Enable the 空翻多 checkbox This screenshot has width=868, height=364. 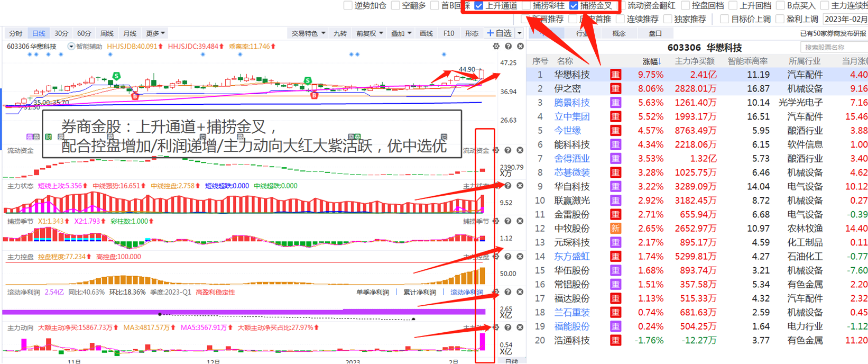coord(395,5)
